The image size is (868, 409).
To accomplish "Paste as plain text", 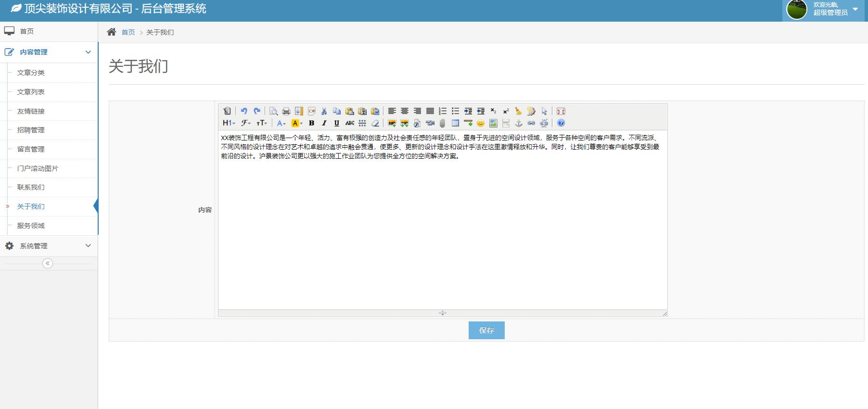I will coord(362,111).
